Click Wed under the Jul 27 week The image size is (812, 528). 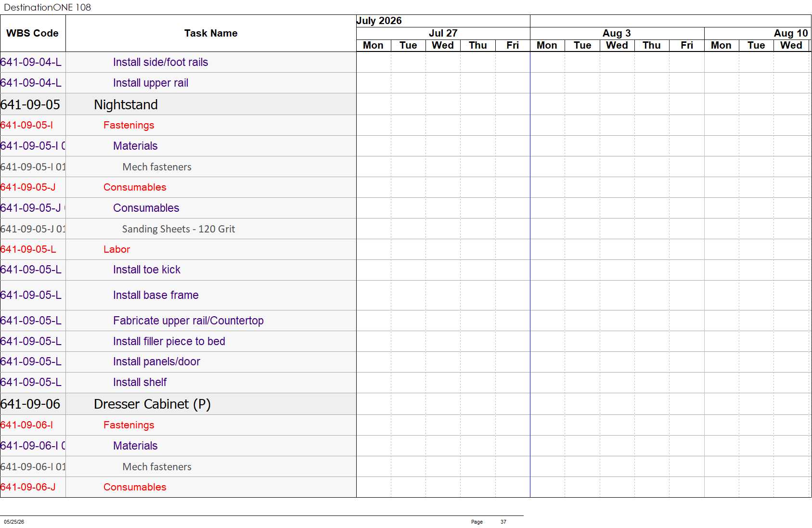pyautogui.click(x=443, y=45)
